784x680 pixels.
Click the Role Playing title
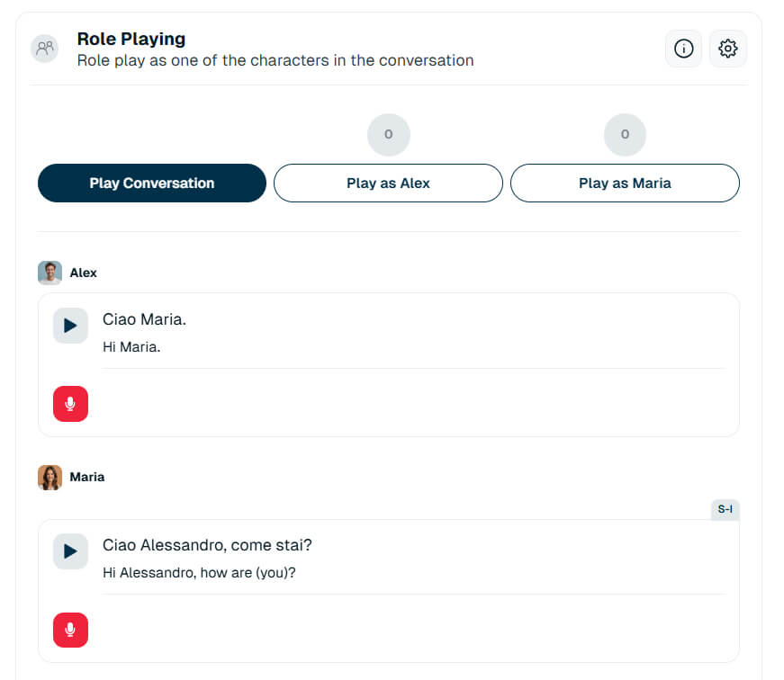pos(131,39)
